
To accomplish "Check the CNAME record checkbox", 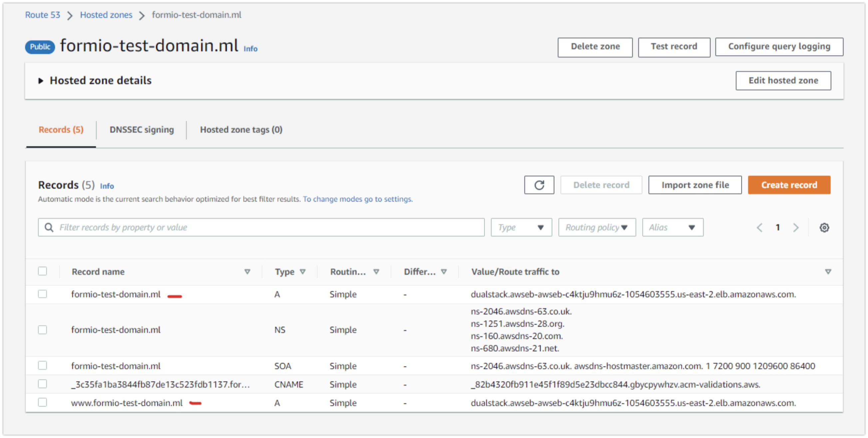I will [42, 384].
